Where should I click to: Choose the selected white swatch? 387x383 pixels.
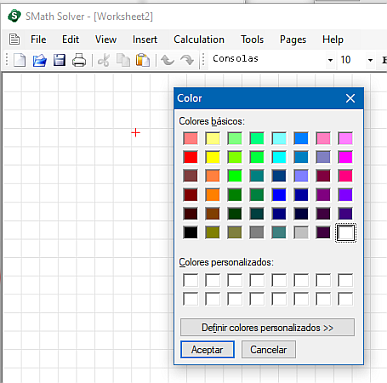(345, 233)
